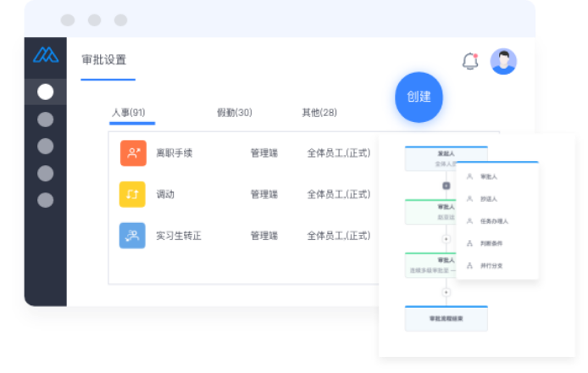Screen dimensions: 588x373
Task: Select the 人事(91) tab
Action: click(x=129, y=113)
